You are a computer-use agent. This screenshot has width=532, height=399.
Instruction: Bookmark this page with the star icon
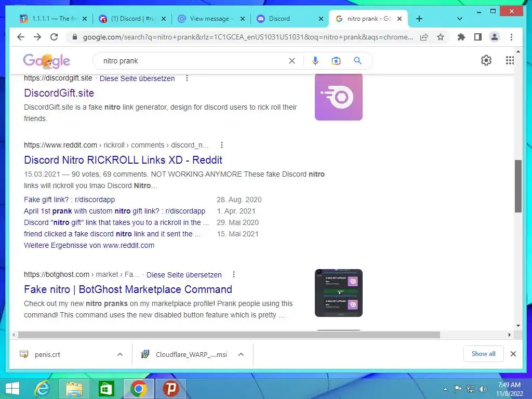coord(441,37)
